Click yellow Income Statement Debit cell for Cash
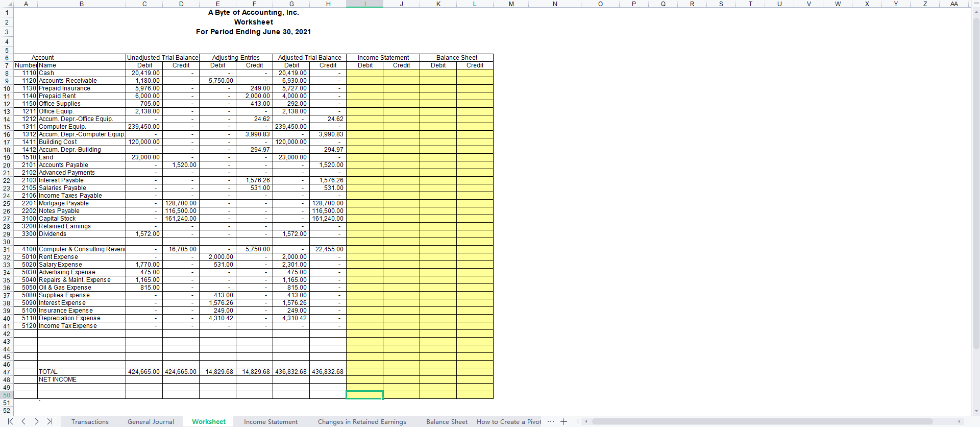This screenshot has height=427, width=980. click(x=364, y=73)
